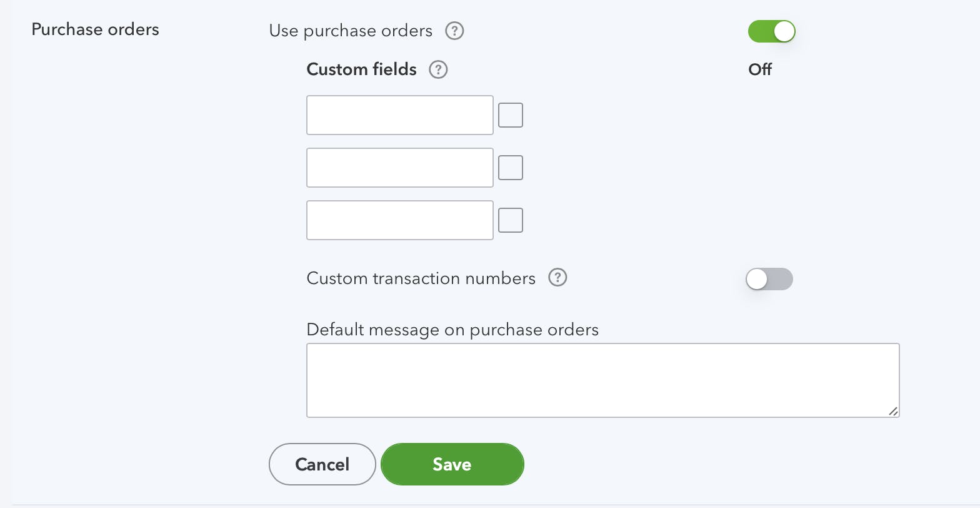Image resolution: width=980 pixels, height=508 pixels.
Task: Check the third custom field checkbox
Action: (510, 220)
